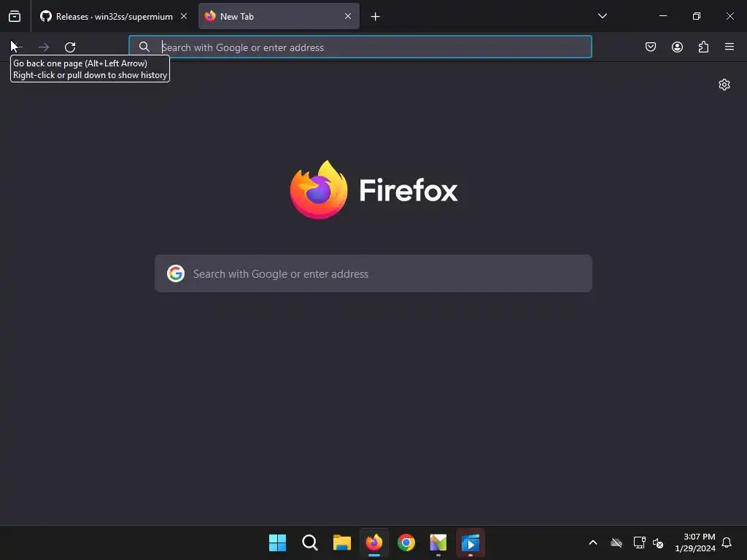
Task: Open the green envelope taskbar app
Action: coord(438,542)
